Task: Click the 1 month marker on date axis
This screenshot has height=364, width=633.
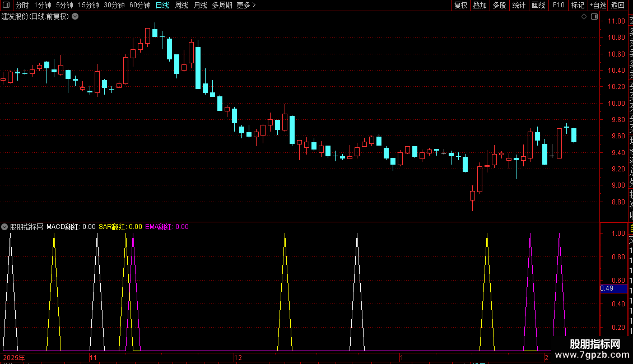Action: [x=402, y=357]
